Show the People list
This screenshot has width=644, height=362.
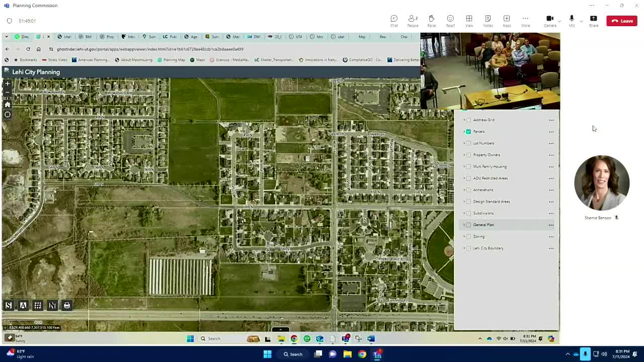click(x=413, y=21)
